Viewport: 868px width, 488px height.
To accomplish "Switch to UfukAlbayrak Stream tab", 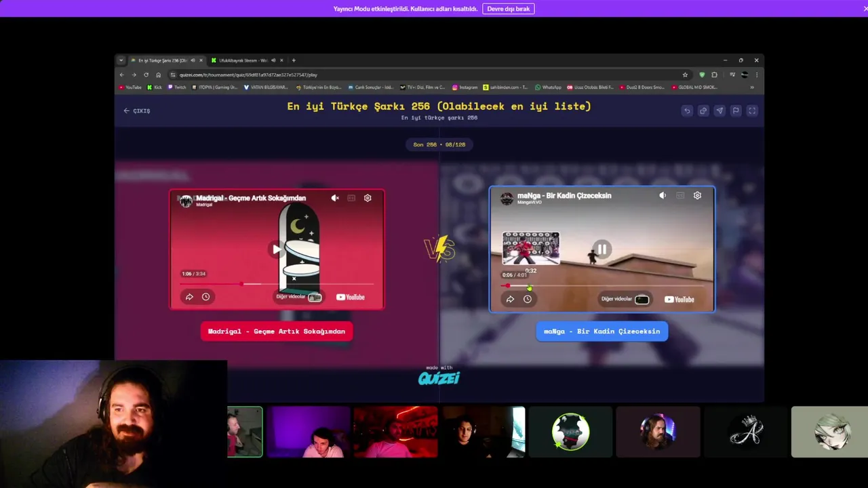I will tap(248, 60).
